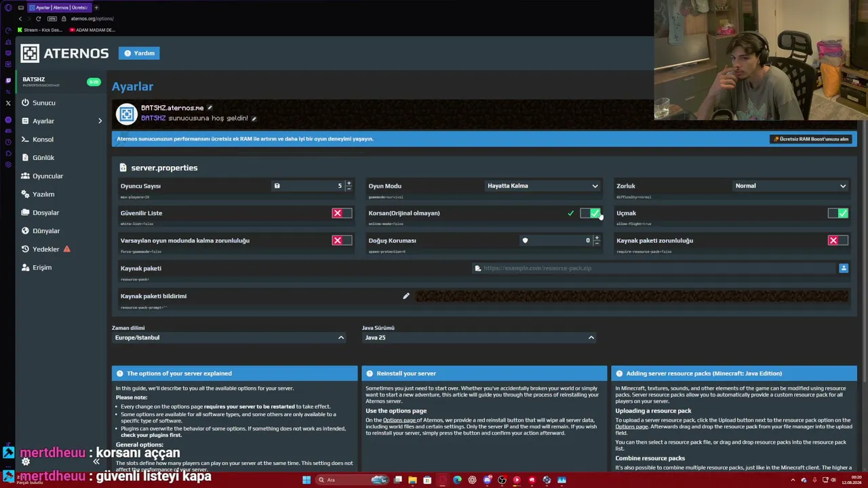Click the Kaynak paketi URL field
The height and width of the screenshot is (488, 868).
[x=655, y=268]
